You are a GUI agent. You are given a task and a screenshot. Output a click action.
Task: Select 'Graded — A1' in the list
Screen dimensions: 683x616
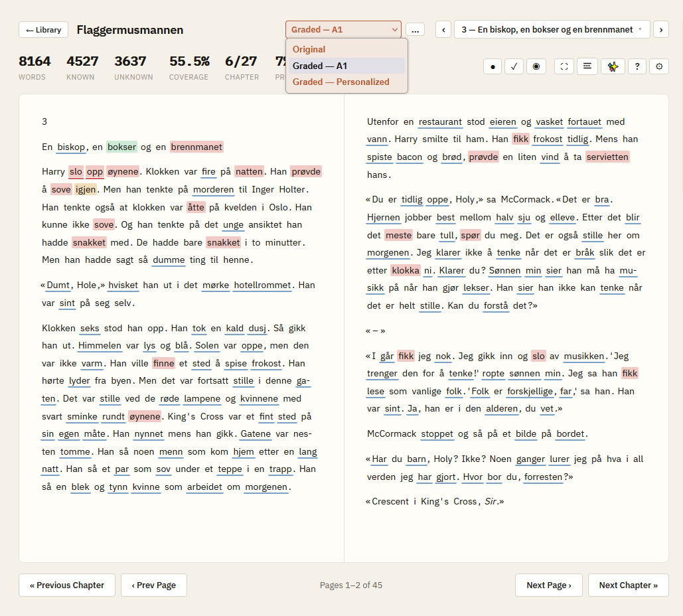[346, 66]
